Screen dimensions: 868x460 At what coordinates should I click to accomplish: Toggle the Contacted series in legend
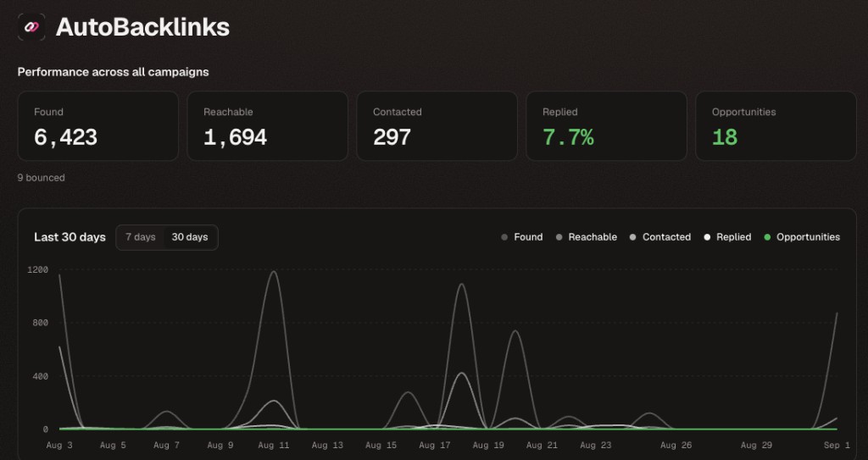(x=659, y=237)
